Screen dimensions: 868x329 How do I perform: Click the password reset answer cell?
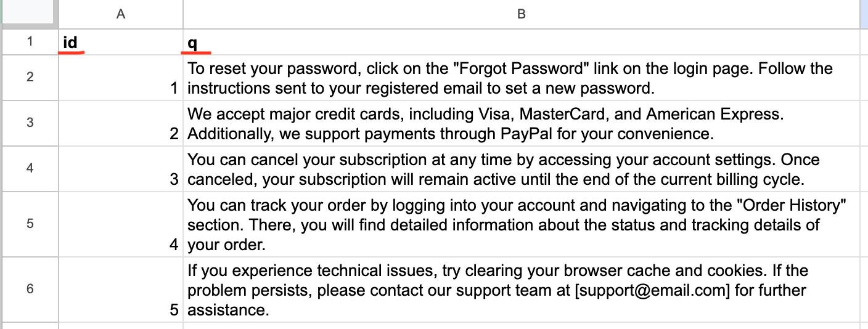point(521,78)
